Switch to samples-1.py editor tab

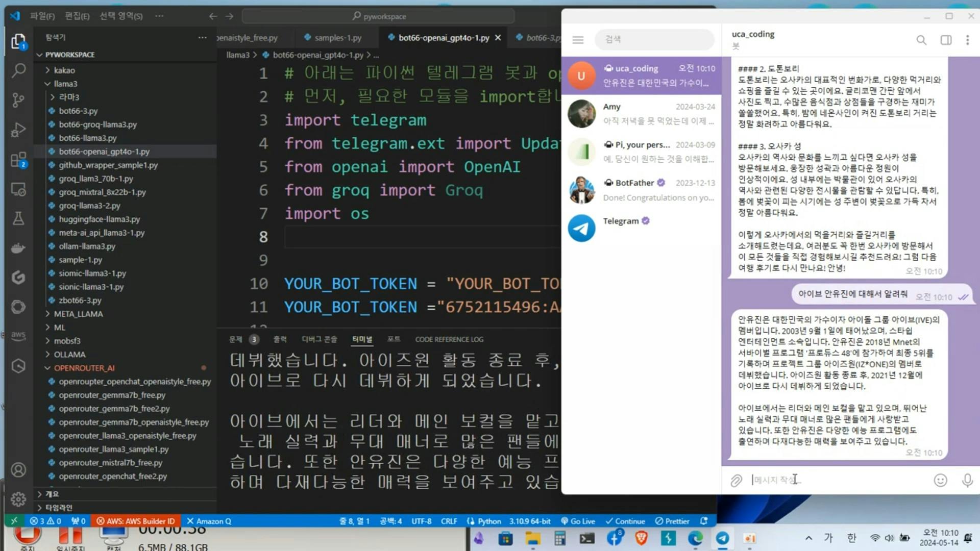pyautogui.click(x=337, y=38)
